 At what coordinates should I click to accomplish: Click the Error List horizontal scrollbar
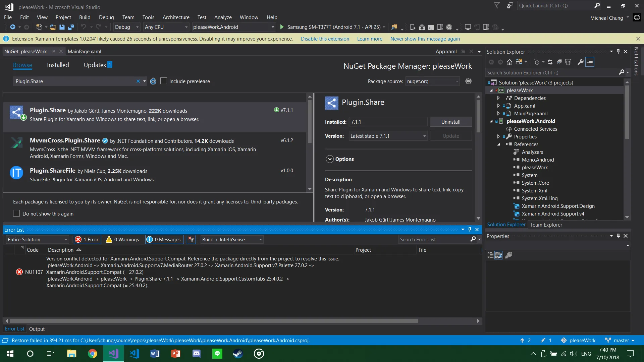(x=215, y=321)
